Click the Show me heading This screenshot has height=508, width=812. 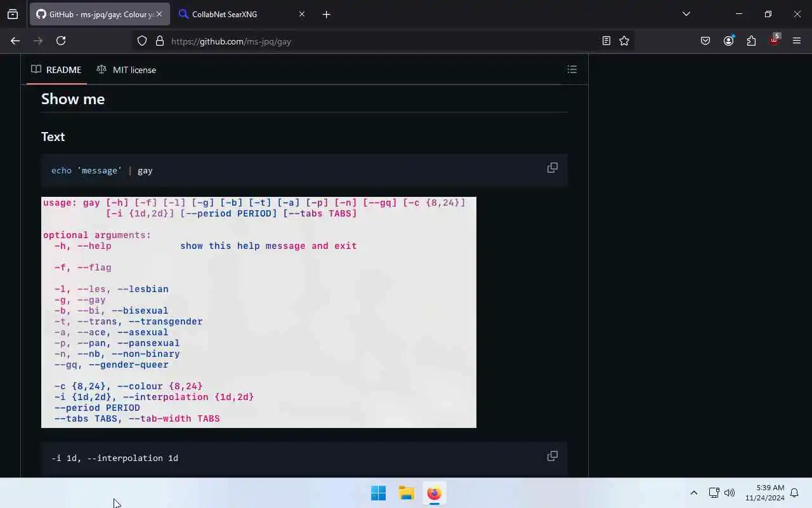coord(73,99)
